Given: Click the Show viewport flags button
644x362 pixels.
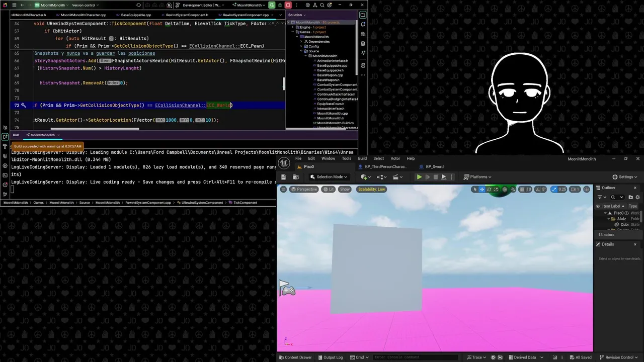Looking at the screenshot, I should point(345,189).
